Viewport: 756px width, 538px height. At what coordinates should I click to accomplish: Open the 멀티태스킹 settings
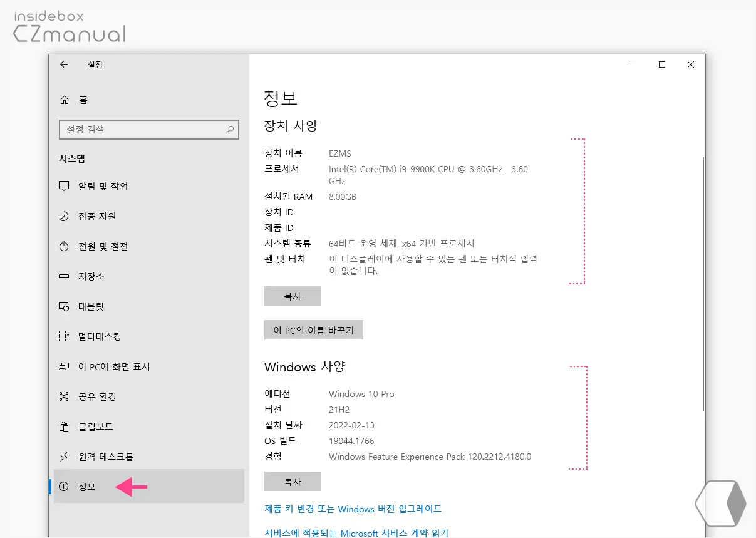149,336
